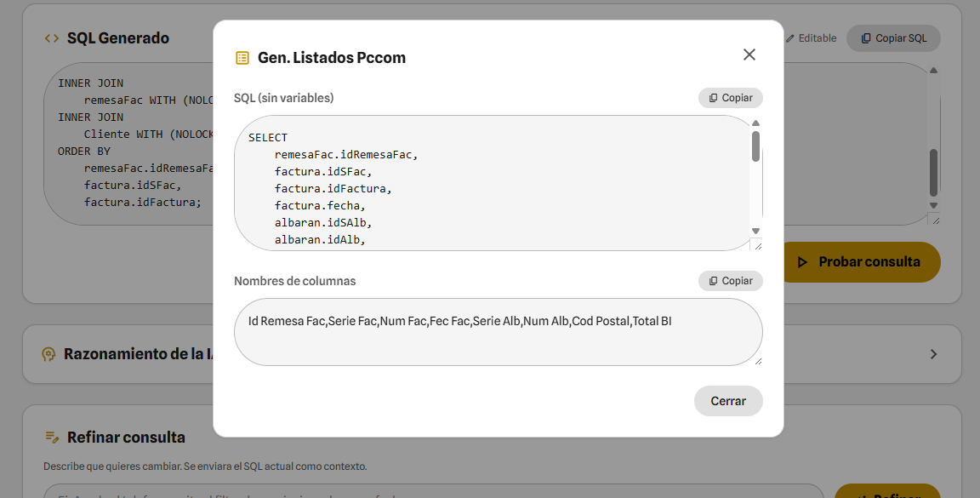Toggle the Editable pencil label
This screenshot has height=498, width=980.
click(x=812, y=38)
